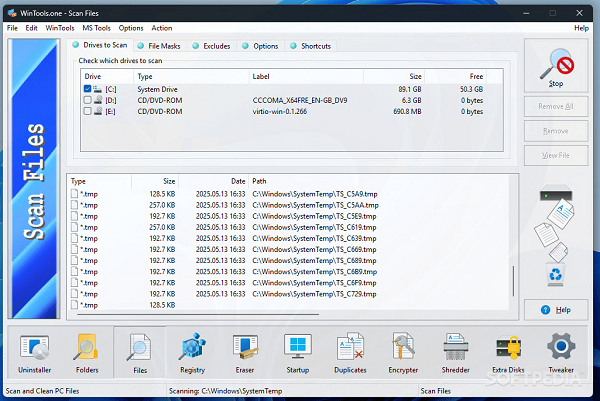600x401 pixels.
Task: Click the WinTools.one title bar icon
Action: [x=12, y=13]
